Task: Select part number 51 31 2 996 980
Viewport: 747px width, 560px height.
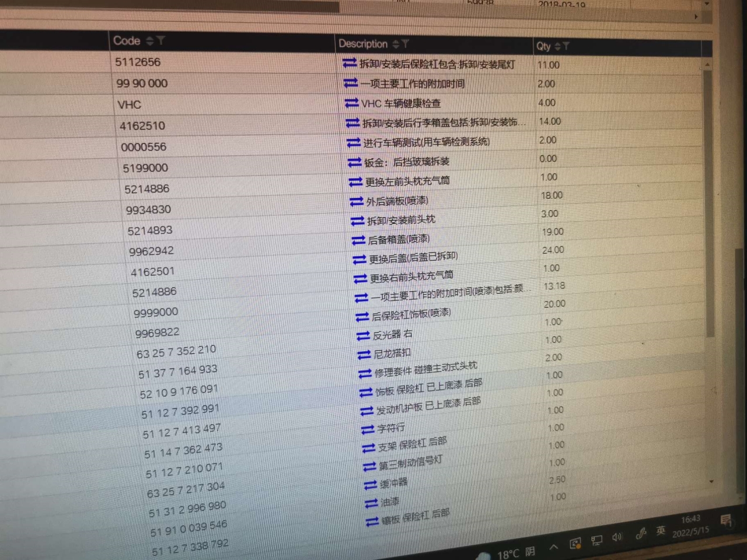Action: [x=187, y=509]
